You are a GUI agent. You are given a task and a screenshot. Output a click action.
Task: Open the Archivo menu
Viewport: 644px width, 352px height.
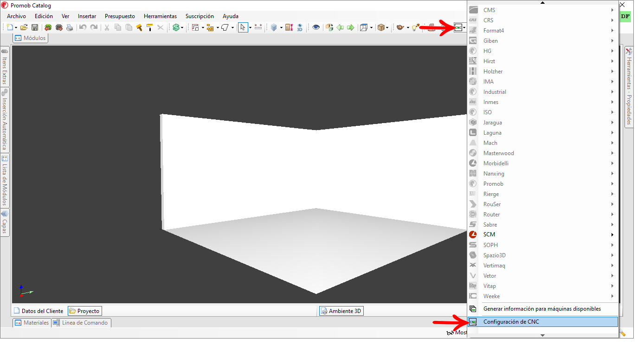click(16, 16)
